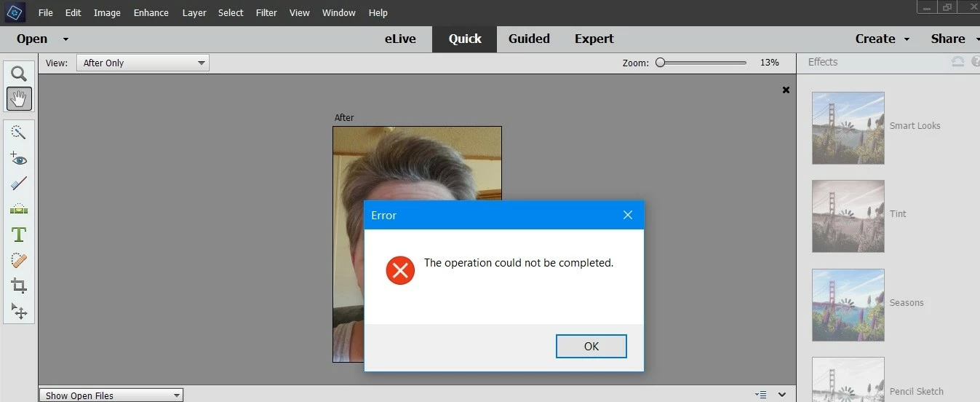Open the View mode dropdown
980x402 pixels.
[143, 63]
